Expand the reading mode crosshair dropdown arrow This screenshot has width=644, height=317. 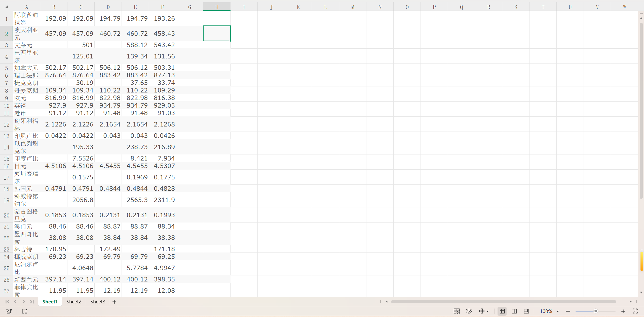[x=488, y=311]
